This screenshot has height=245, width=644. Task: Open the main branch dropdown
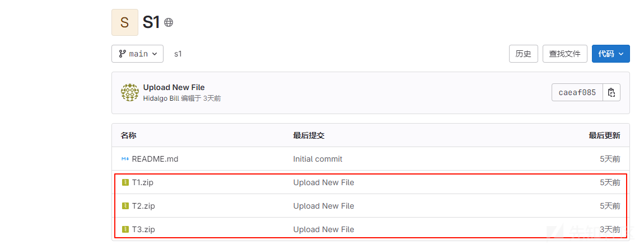138,54
